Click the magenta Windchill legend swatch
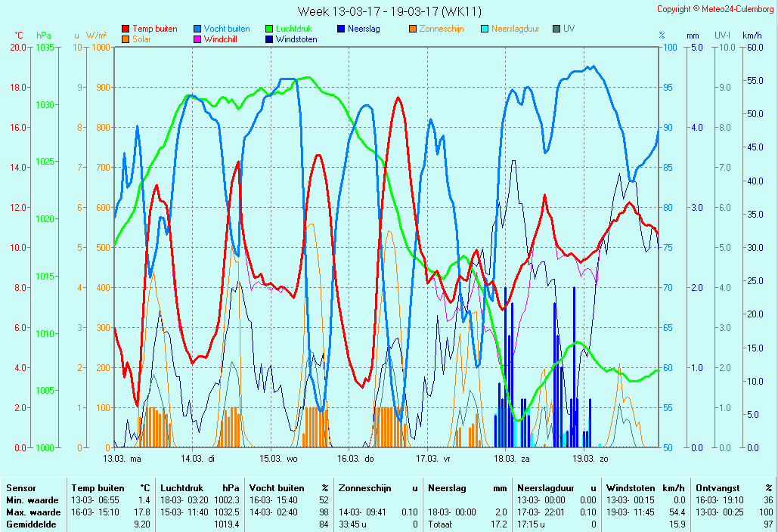The image size is (778, 532). (x=197, y=39)
